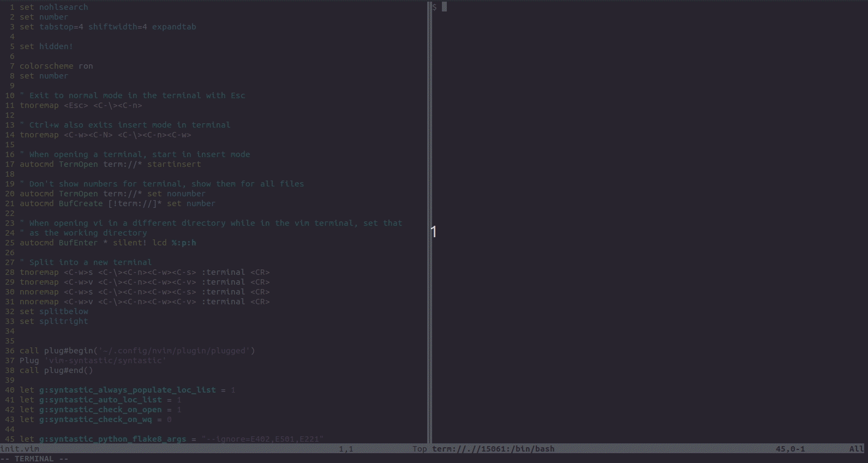Click line 28 'tnoremap <C-w>s' mapping

click(x=145, y=272)
